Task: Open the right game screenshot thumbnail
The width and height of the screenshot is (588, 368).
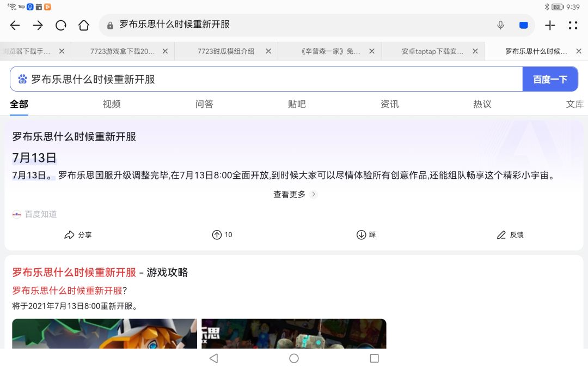Action: pos(294,334)
